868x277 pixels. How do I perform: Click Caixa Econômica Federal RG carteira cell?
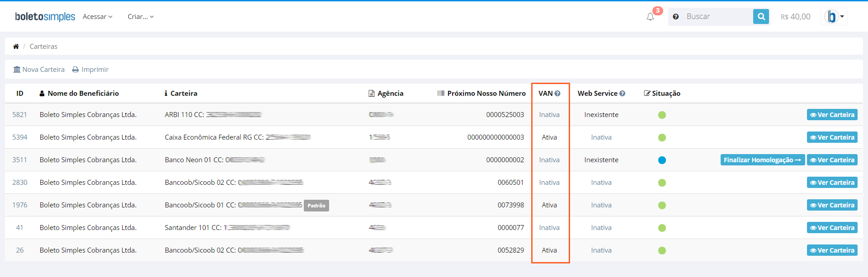237,137
